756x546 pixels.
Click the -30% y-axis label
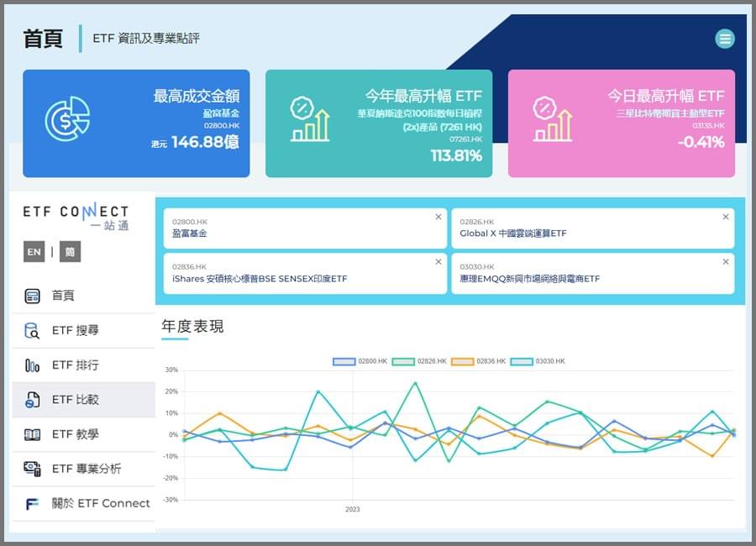pos(171,500)
